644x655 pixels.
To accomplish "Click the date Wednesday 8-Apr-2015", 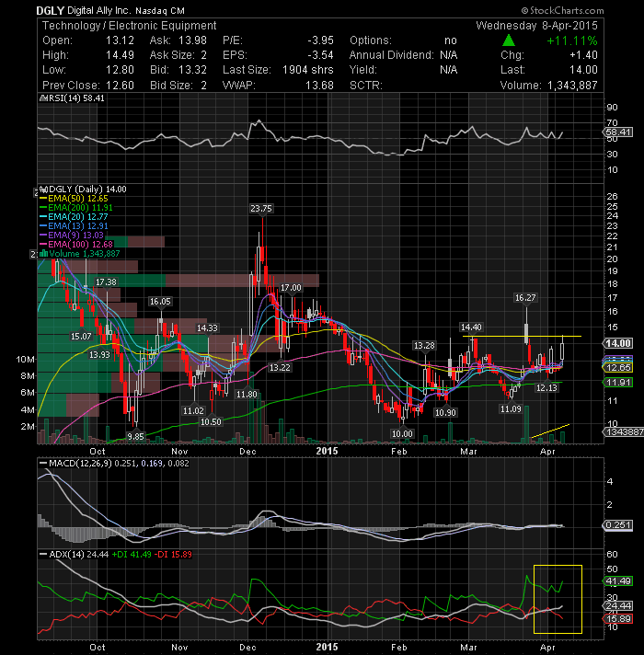I will coord(536,26).
